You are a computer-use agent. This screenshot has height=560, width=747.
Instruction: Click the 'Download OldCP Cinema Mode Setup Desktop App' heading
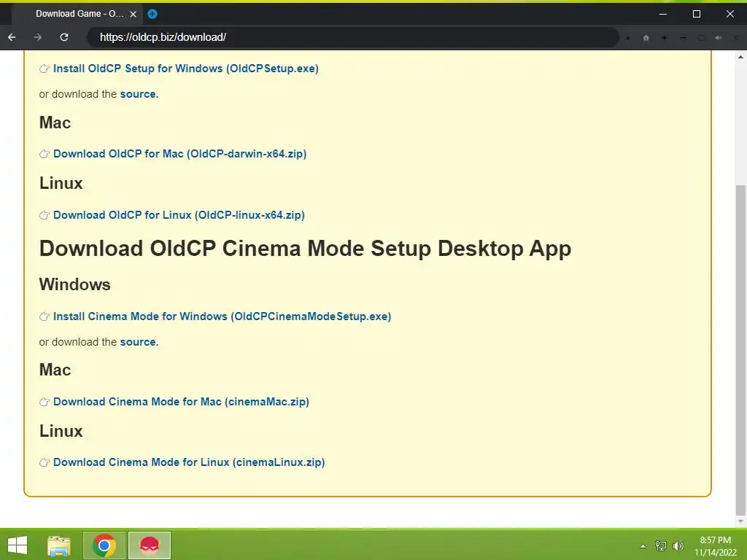305,249
